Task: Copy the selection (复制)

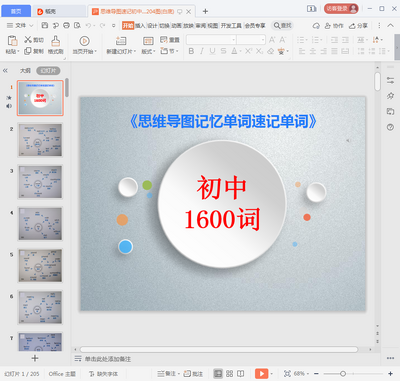Action: (x=34, y=51)
